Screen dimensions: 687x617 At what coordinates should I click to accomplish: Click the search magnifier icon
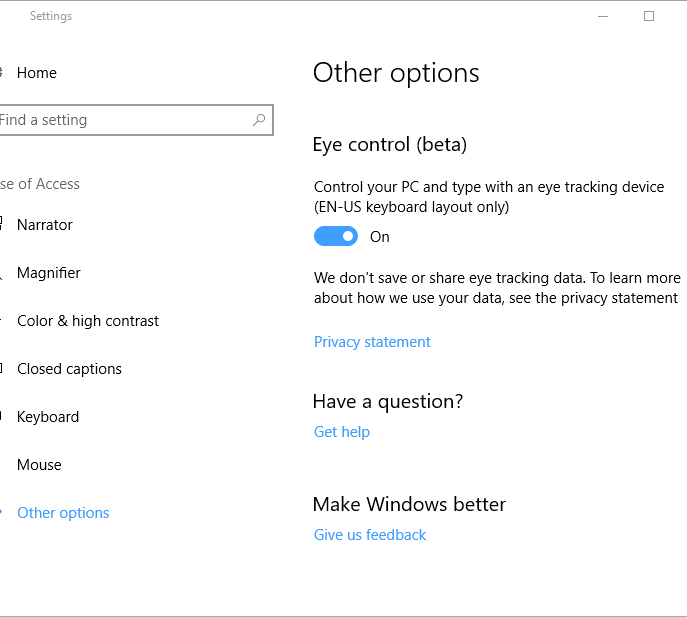tap(259, 120)
